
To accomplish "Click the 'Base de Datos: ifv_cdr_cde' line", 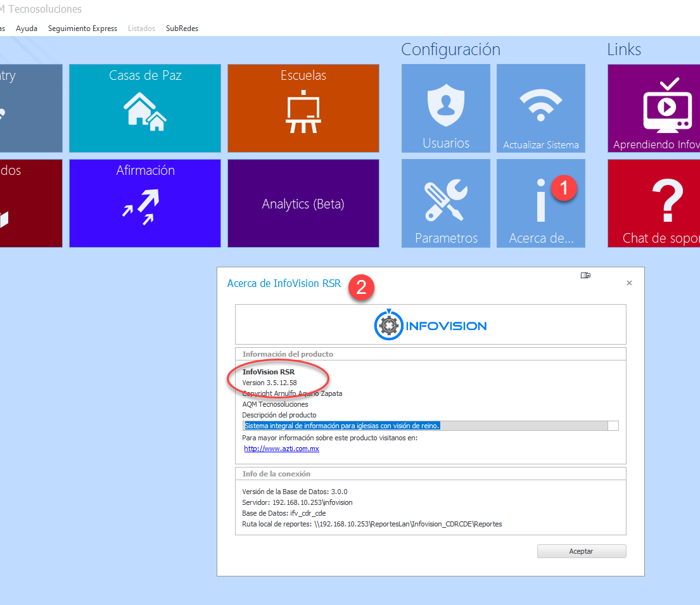I will click(284, 513).
